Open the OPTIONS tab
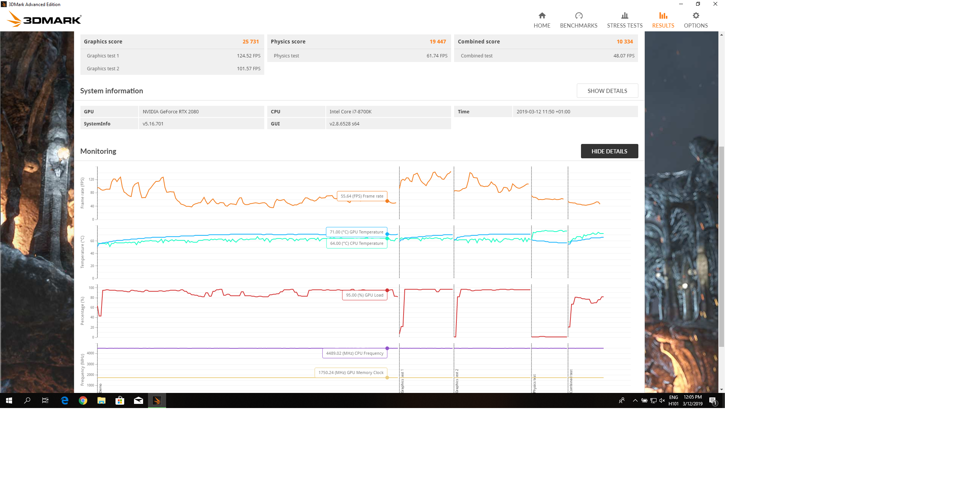The height and width of the screenshot is (504, 980). point(695,20)
